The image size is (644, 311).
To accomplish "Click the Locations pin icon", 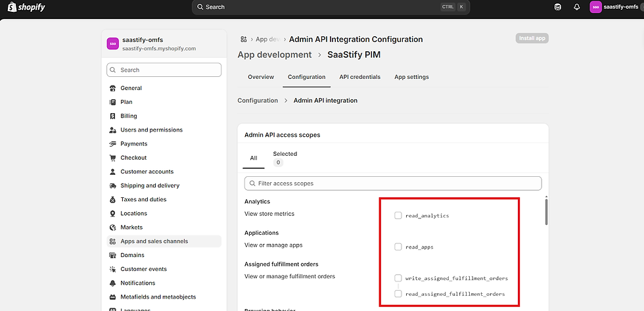I will click(113, 214).
